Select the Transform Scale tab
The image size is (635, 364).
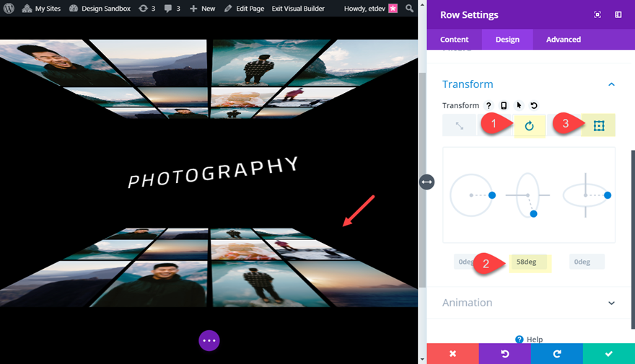(x=459, y=126)
